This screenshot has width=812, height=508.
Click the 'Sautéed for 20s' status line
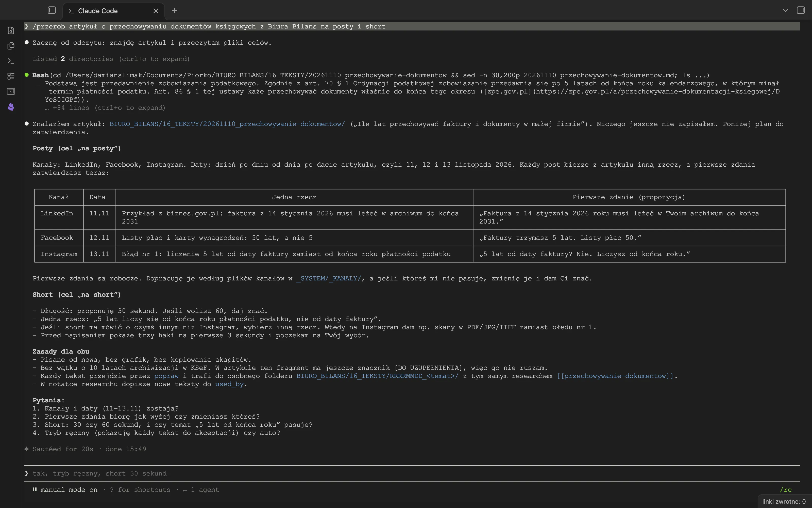tap(86, 449)
